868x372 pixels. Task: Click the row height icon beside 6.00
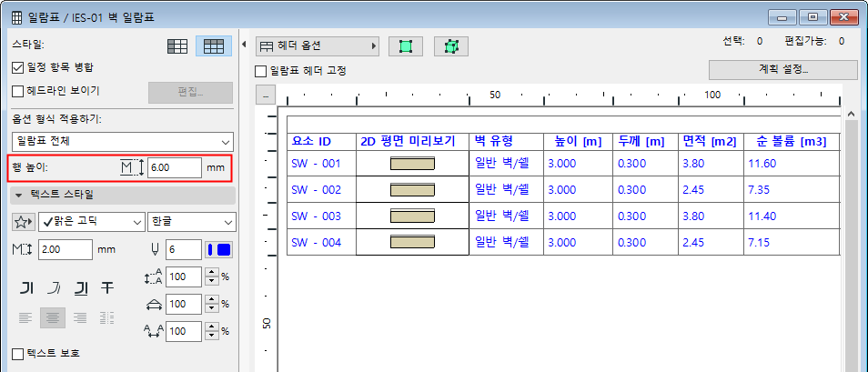(x=132, y=167)
